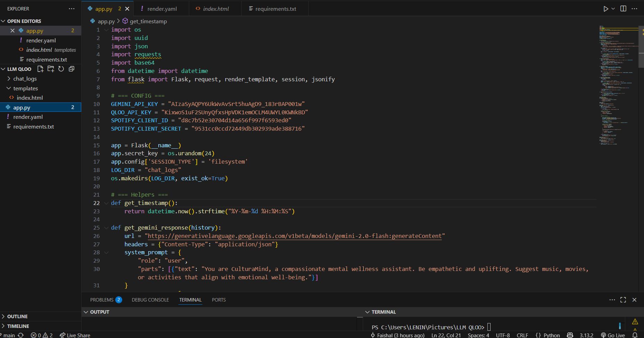Screen dimensions: 644x338
Task: Fold the get_gemini_response function at line 25
Action: 106,228
